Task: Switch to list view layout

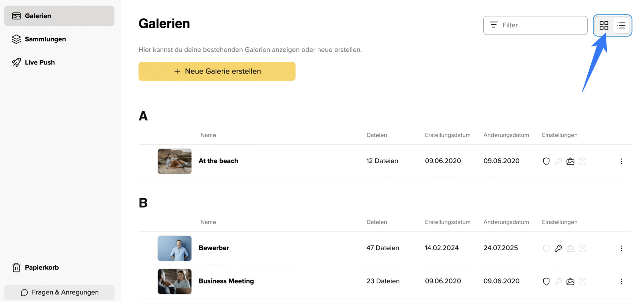Action: [x=621, y=26]
